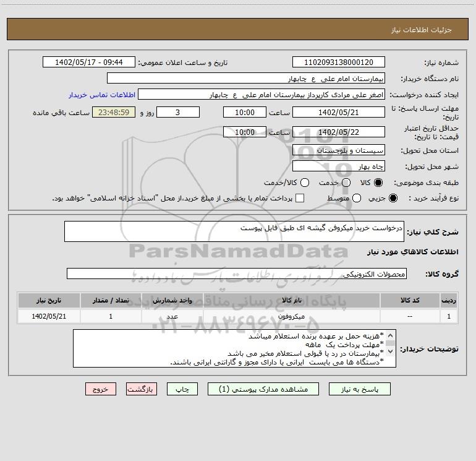Click the delivery city field چاه بهار
The width and height of the screenshot is (476, 461).
click(x=339, y=166)
